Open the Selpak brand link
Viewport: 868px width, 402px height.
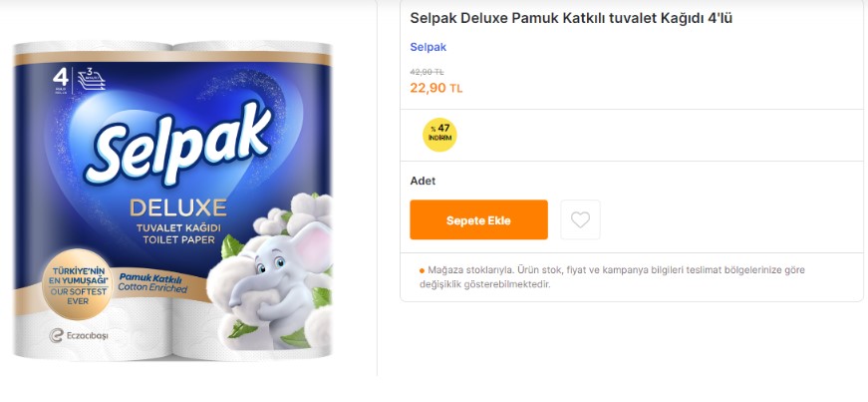pyautogui.click(x=429, y=47)
